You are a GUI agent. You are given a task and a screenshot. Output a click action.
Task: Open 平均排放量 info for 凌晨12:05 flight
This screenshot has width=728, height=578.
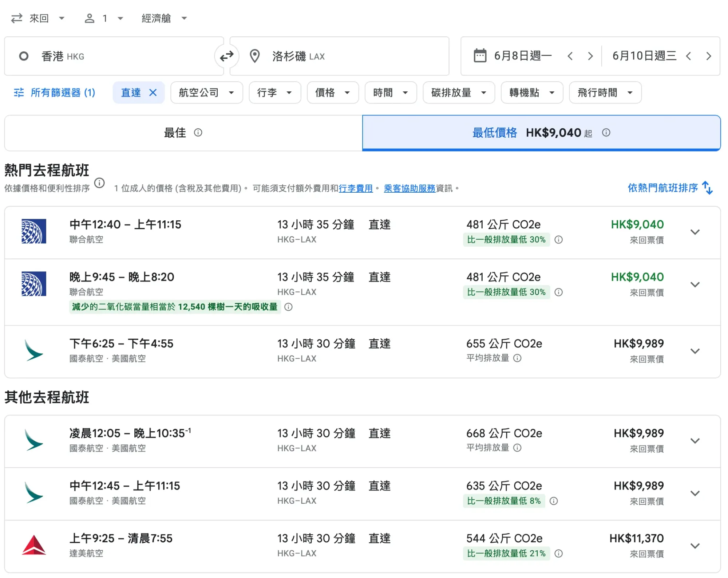click(517, 448)
